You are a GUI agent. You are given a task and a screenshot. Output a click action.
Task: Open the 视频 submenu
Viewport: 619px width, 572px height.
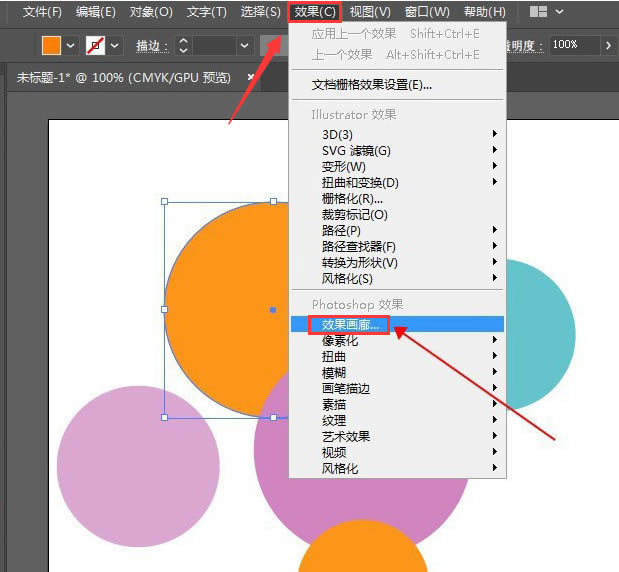pos(398,452)
